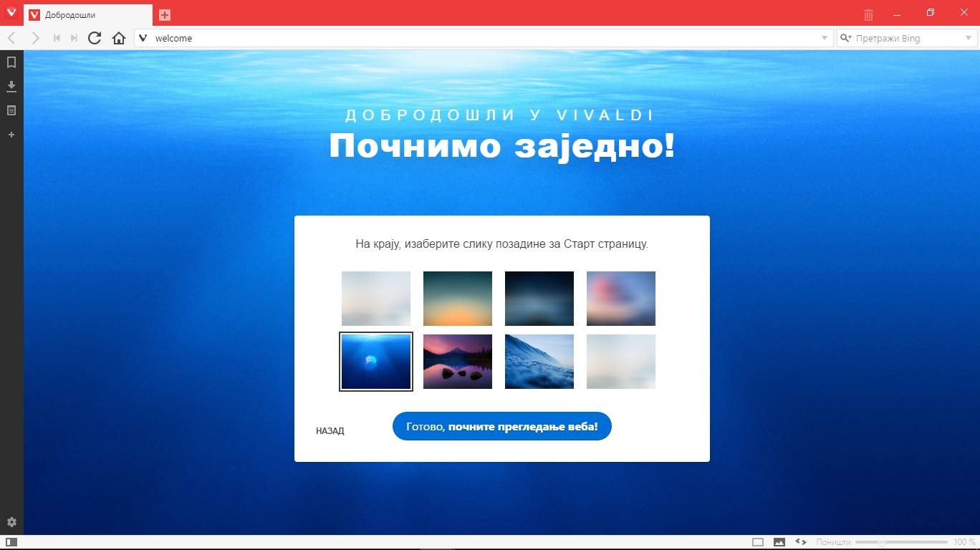The image size is (980, 550).
Task: Go to the home page
Action: tap(119, 38)
